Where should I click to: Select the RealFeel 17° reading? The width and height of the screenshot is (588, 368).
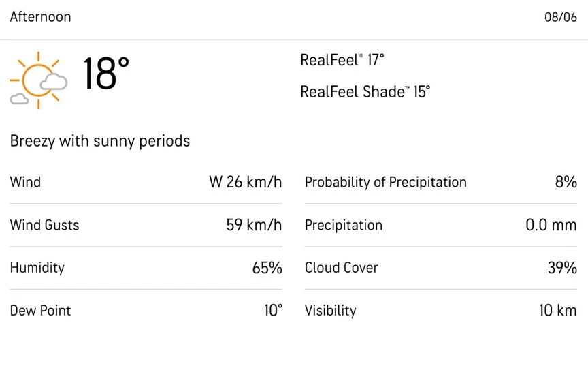click(x=342, y=60)
